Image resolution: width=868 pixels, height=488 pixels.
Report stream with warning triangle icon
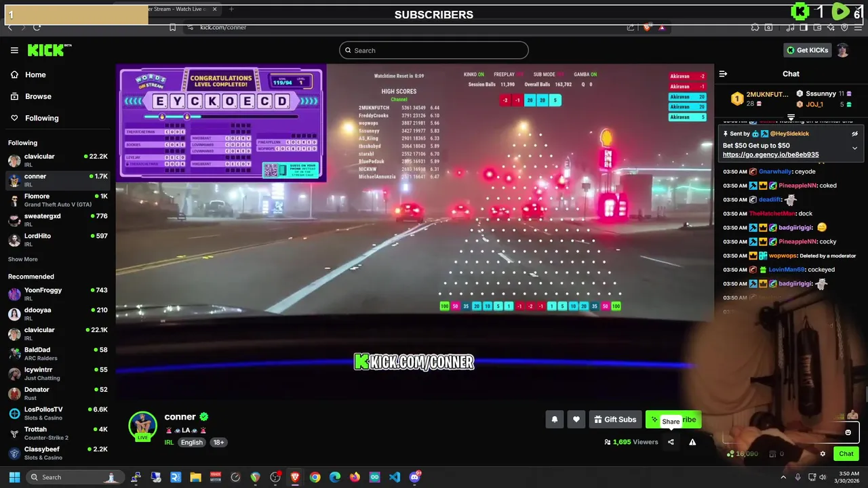coord(692,442)
